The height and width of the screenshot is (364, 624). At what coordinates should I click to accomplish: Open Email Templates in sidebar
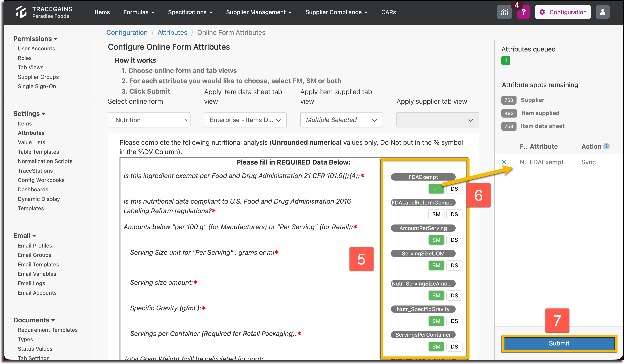tap(38, 264)
